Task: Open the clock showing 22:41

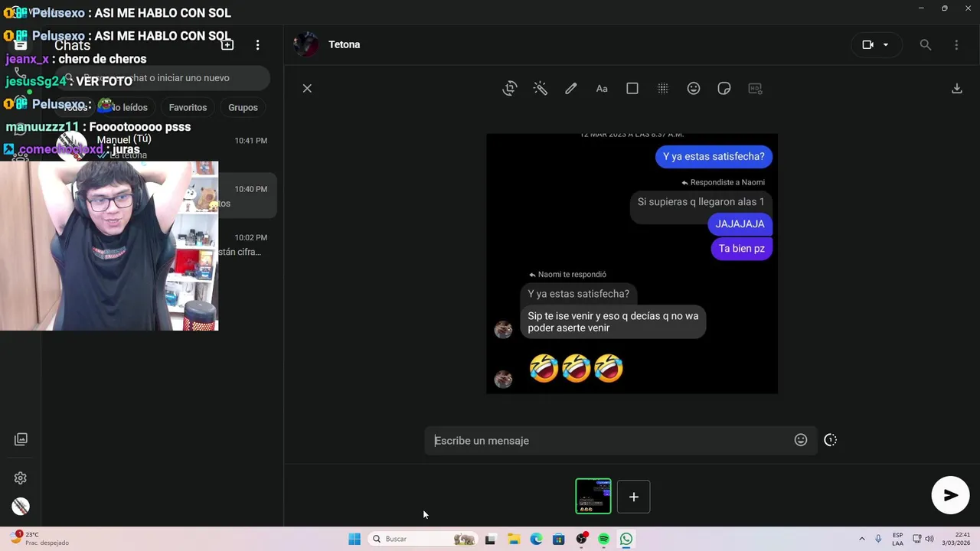Action: tap(956, 539)
